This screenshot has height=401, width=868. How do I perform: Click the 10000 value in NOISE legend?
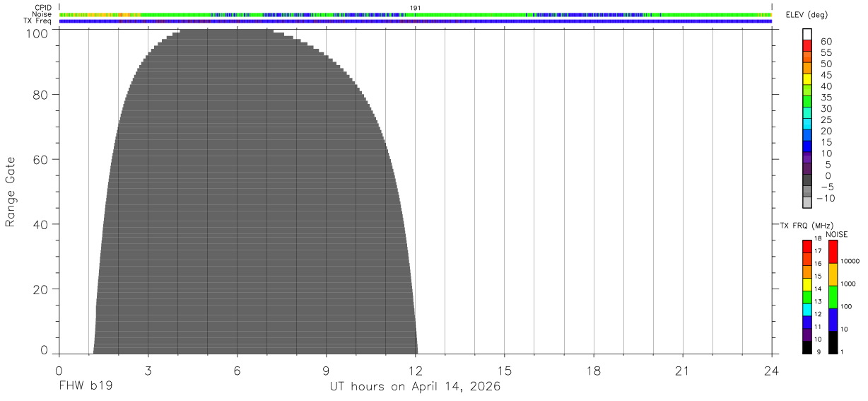coord(851,261)
